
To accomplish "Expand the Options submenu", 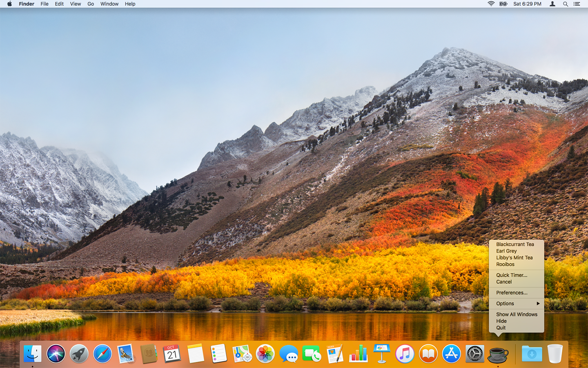I will coord(517,303).
